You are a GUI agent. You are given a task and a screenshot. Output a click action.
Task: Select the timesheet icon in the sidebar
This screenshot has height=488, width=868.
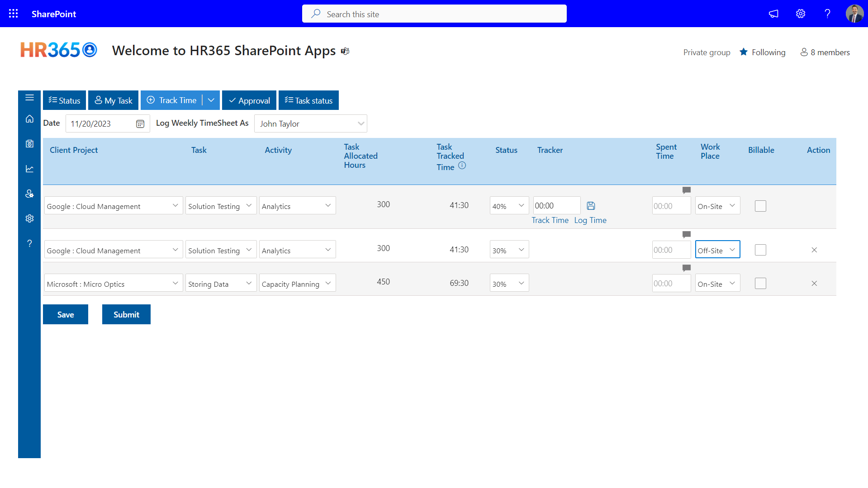(29, 144)
